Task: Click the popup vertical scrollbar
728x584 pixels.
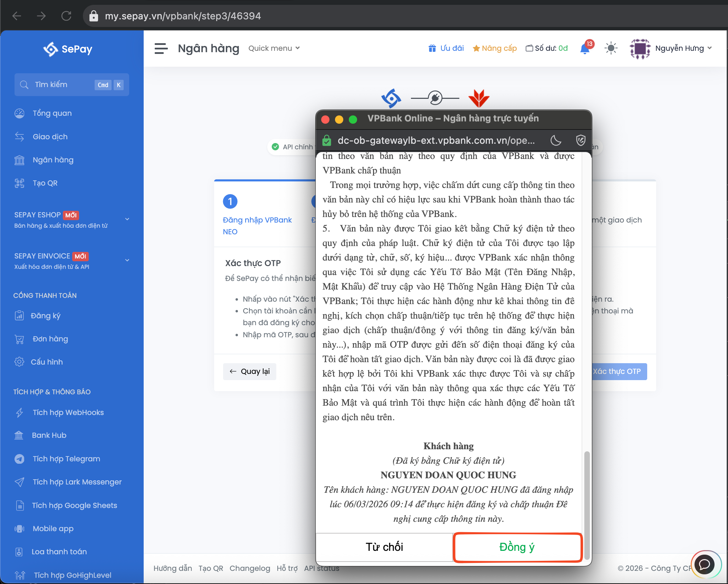Action: pyautogui.click(x=586, y=505)
